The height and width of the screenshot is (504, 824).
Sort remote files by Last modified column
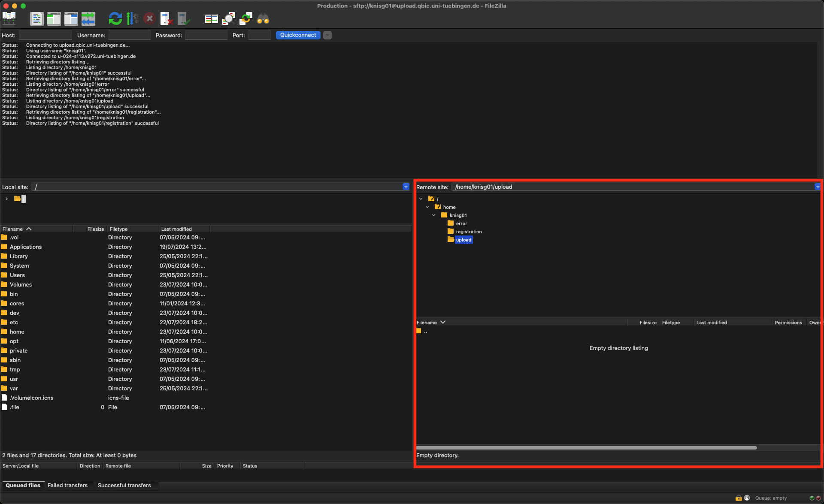(733, 323)
